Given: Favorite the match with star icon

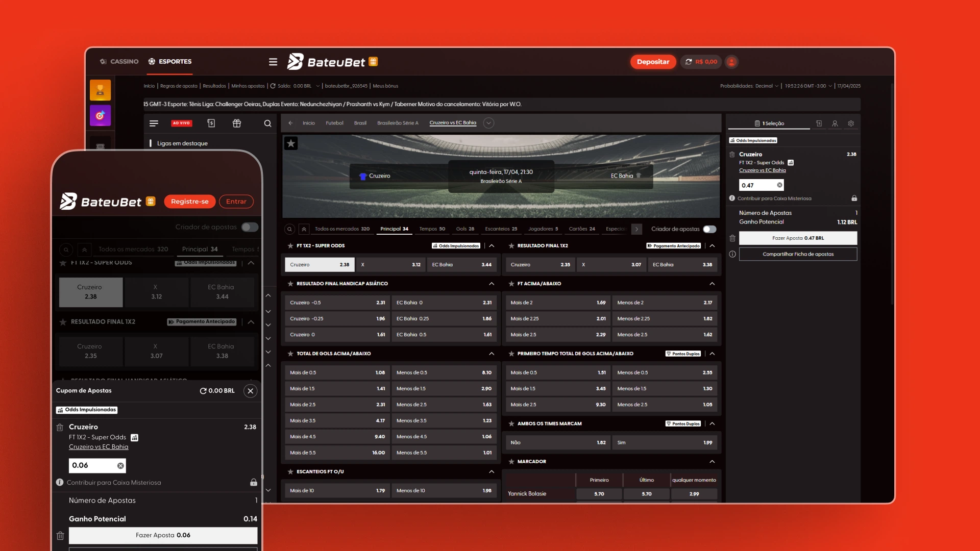Looking at the screenshot, I should [291, 143].
